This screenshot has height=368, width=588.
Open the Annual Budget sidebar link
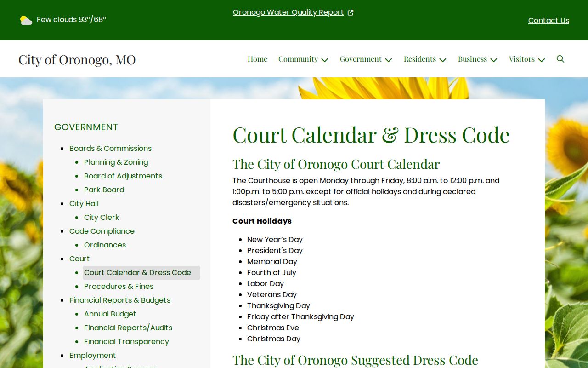tap(110, 314)
